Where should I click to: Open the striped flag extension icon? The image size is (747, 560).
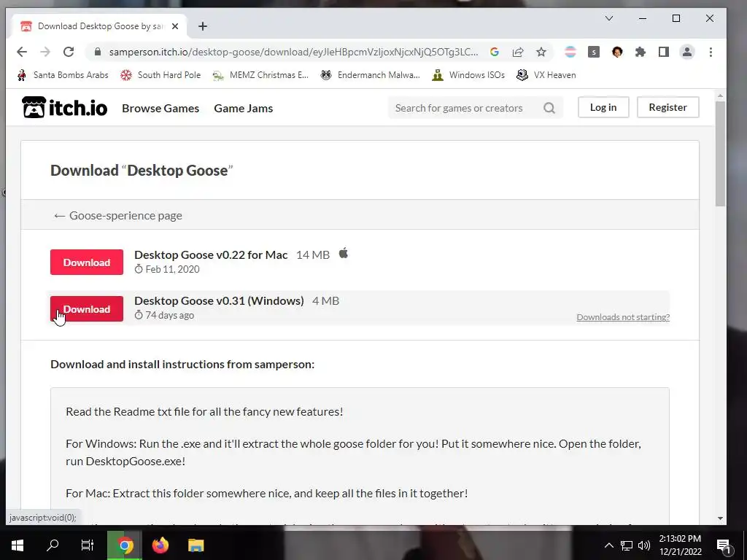click(570, 52)
